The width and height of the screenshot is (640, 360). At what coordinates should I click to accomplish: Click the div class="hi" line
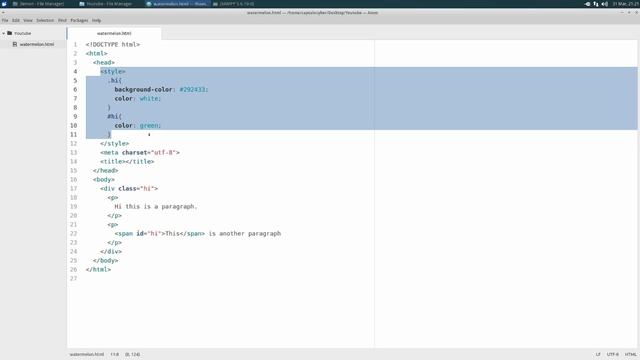pos(129,189)
